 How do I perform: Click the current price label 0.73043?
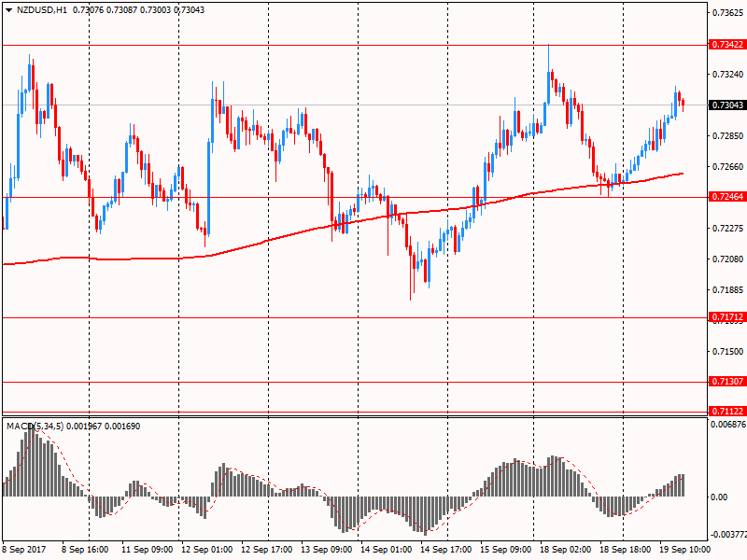click(x=727, y=105)
